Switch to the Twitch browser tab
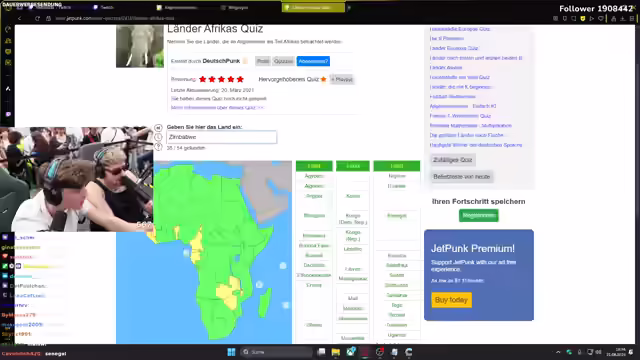 [104, 7]
